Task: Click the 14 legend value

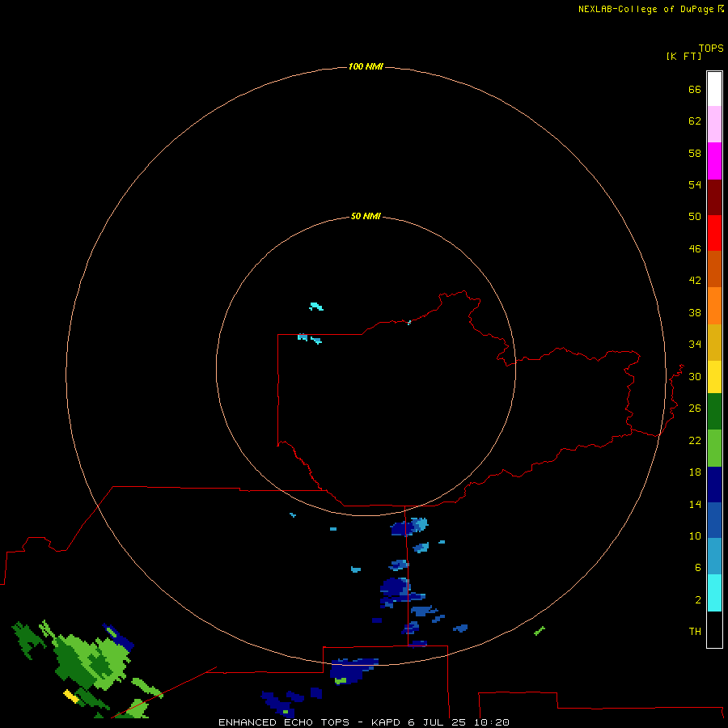Action: tap(695, 504)
